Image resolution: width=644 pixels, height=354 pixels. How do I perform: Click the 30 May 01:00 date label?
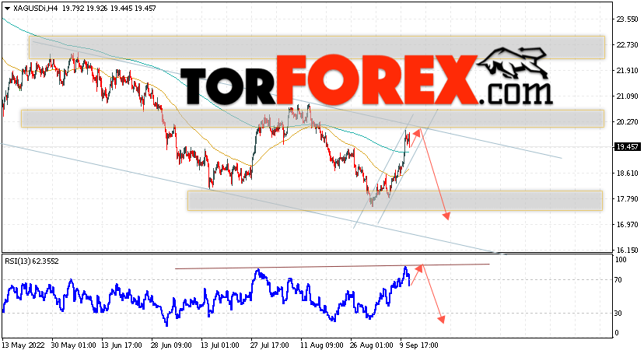pos(74,345)
